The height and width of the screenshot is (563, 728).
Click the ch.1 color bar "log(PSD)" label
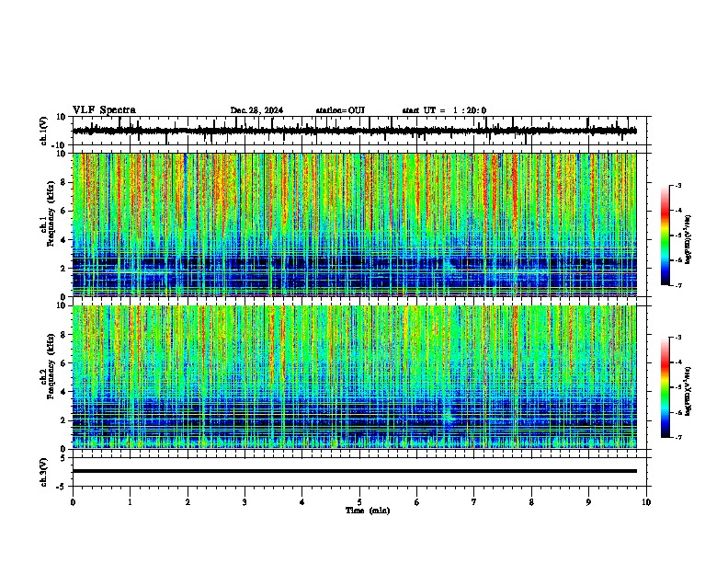tap(688, 240)
